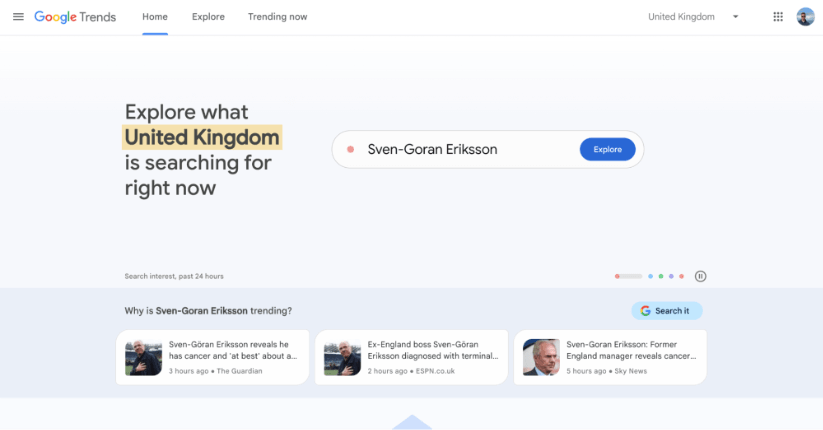
Task: Click the Guardian article thumbnail image
Action: click(143, 357)
